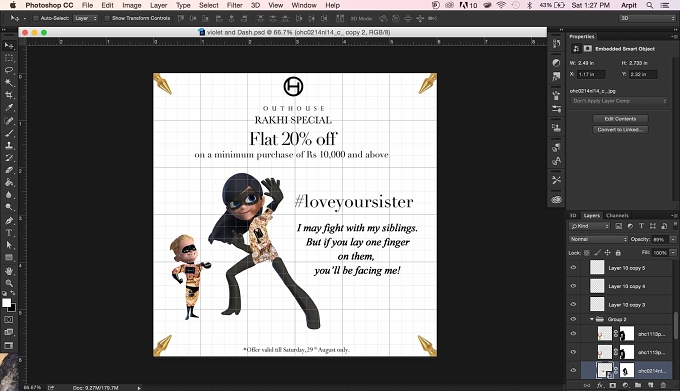Pick the Magic Wand tool
The height and width of the screenshot is (391, 680).
[9, 82]
